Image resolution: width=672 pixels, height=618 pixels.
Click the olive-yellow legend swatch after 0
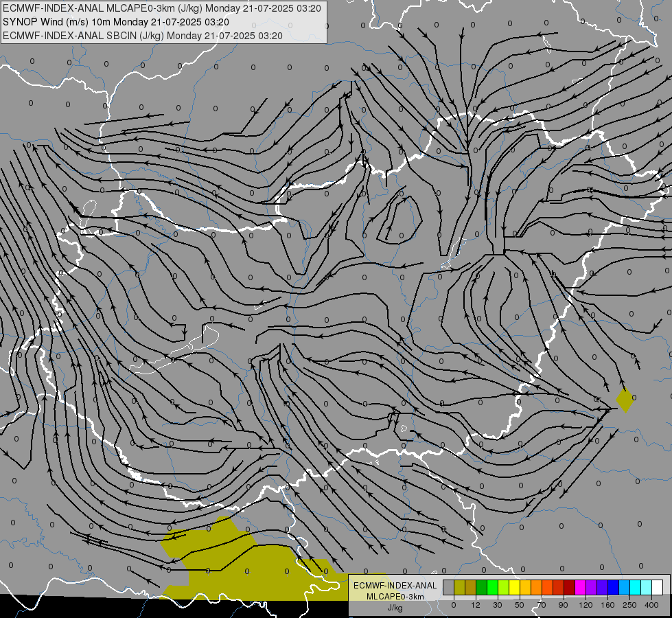click(x=459, y=587)
